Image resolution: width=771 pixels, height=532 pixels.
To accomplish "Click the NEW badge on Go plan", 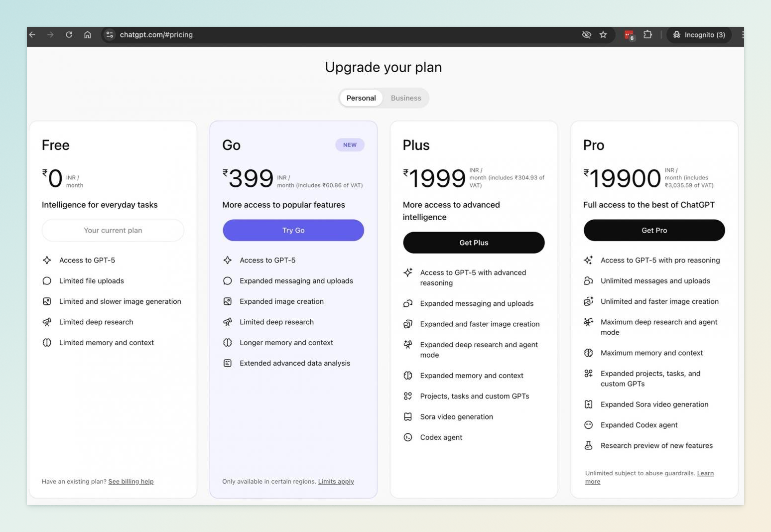I will click(350, 145).
